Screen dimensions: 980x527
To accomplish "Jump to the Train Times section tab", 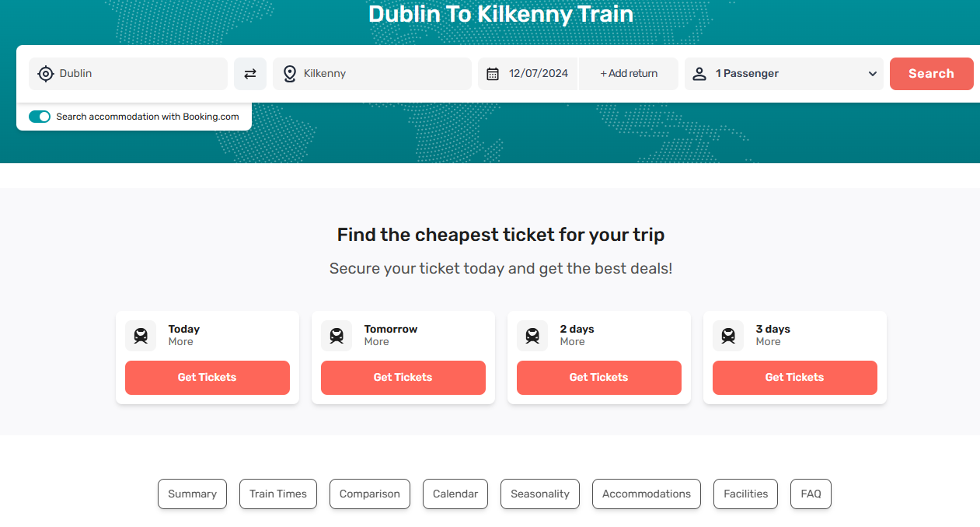I will [278, 494].
